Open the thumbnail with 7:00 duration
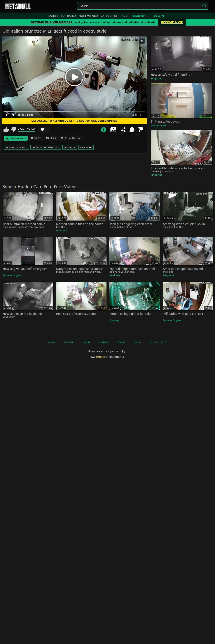This screenshot has height=644, width=215. point(28,296)
